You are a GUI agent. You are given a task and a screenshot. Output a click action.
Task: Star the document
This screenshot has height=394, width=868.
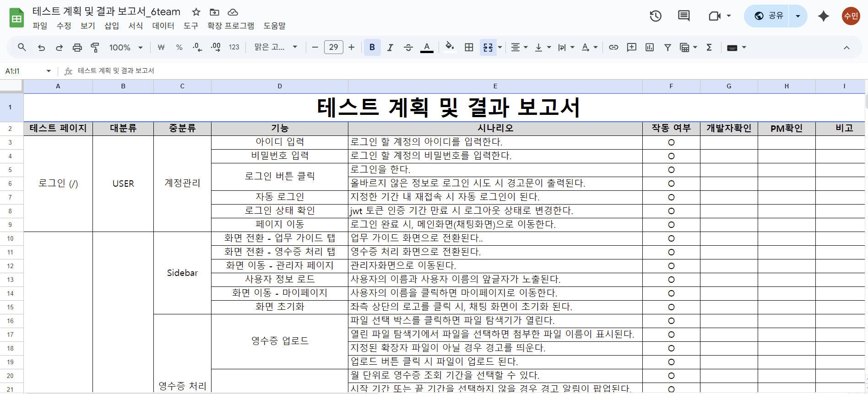[196, 12]
